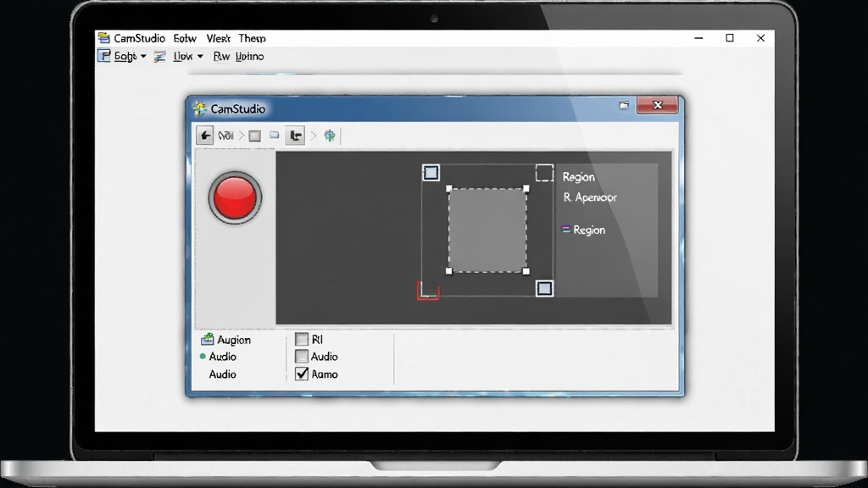The height and width of the screenshot is (488, 868).
Task: Enable the Rl checkbox
Action: pyautogui.click(x=302, y=339)
